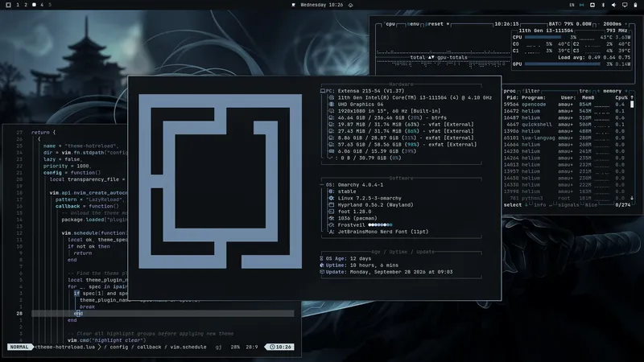Select the quickshell process row in btop
The width and height of the screenshot is (644, 362).
565,125
